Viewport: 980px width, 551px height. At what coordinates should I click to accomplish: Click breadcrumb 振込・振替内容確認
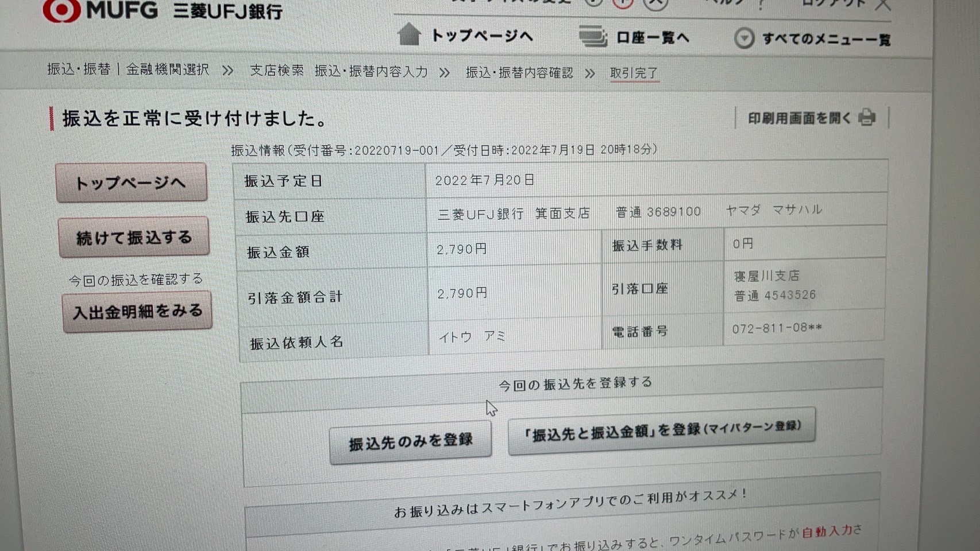tap(519, 72)
